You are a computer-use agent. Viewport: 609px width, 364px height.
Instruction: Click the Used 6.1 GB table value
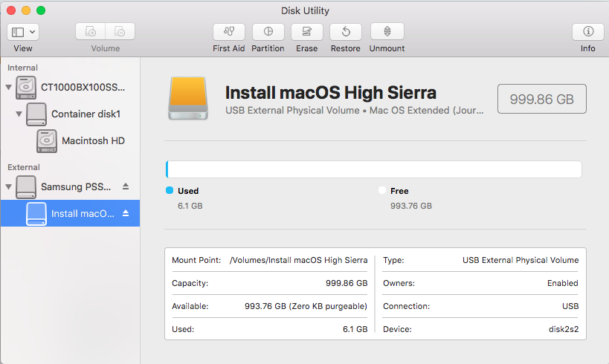(x=355, y=329)
